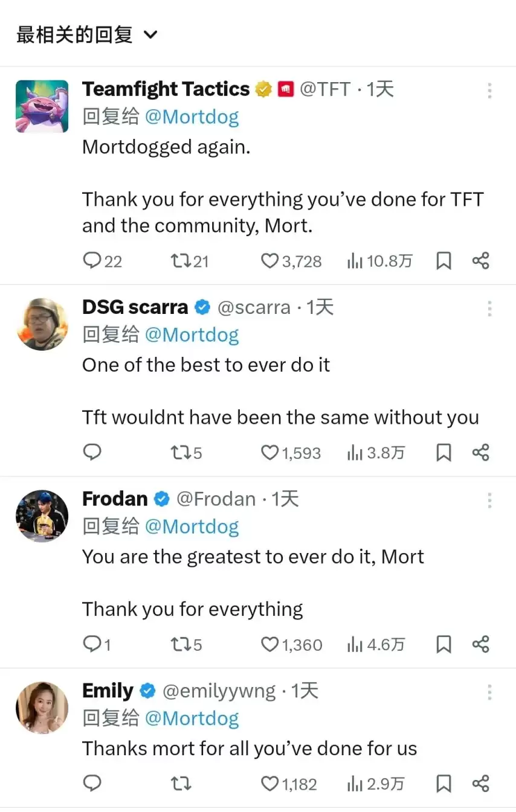
Task: Open more options menu on scarra's reply
Action: pos(489,308)
